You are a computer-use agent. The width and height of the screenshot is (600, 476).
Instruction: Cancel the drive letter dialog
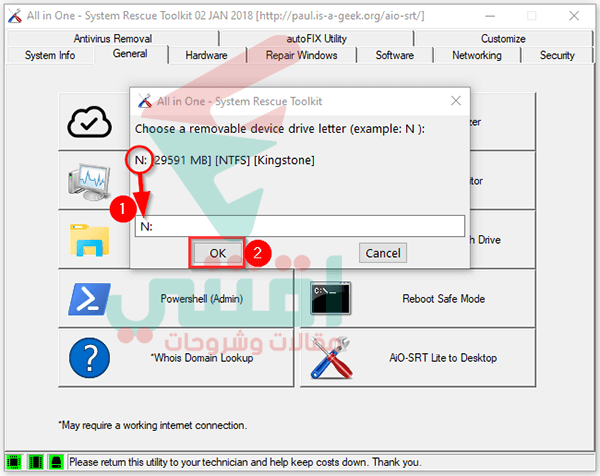tap(383, 253)
